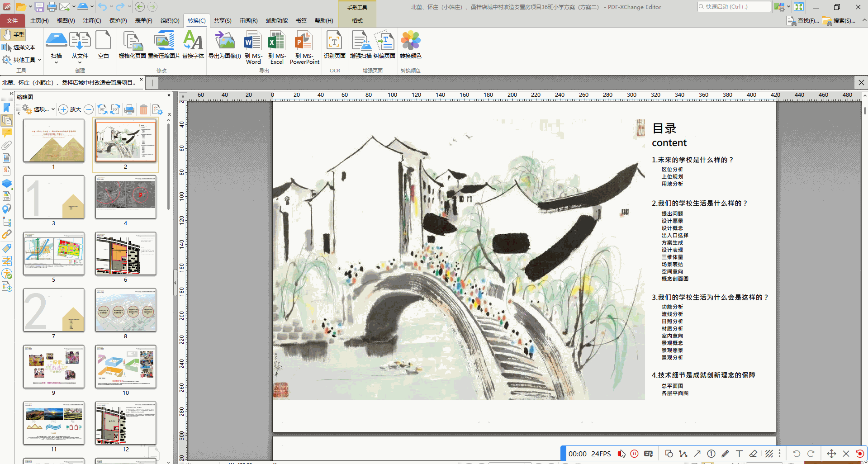The width and height of the screenshot is (868, 464).
Task: Click Deskew Pages (纠偏页面)
Action: (384, 45)
